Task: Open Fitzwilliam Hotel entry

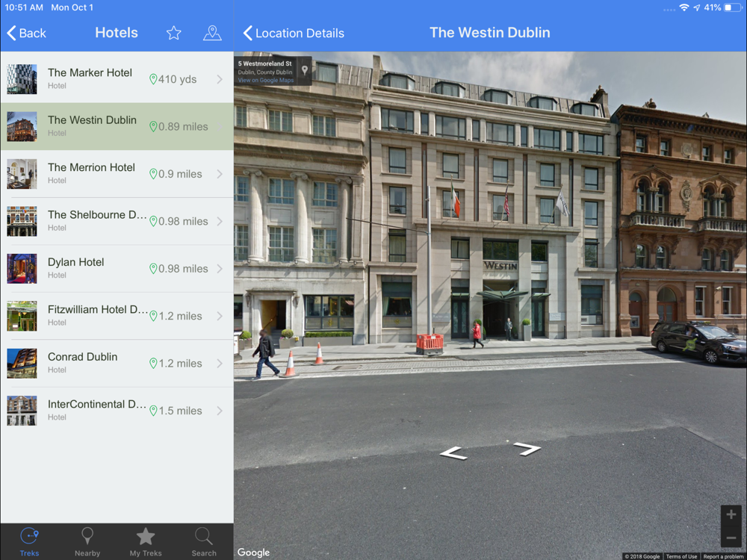Action: coord(117,316)
